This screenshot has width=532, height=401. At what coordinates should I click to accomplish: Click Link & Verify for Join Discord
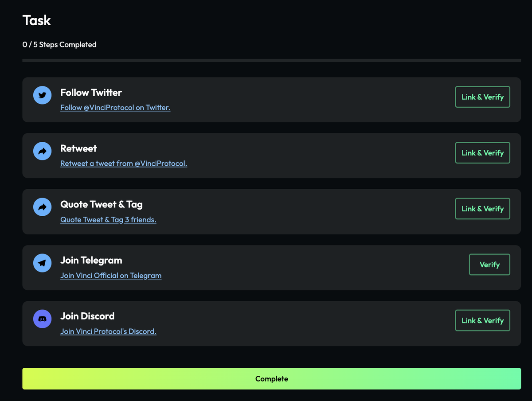[482, 320]
